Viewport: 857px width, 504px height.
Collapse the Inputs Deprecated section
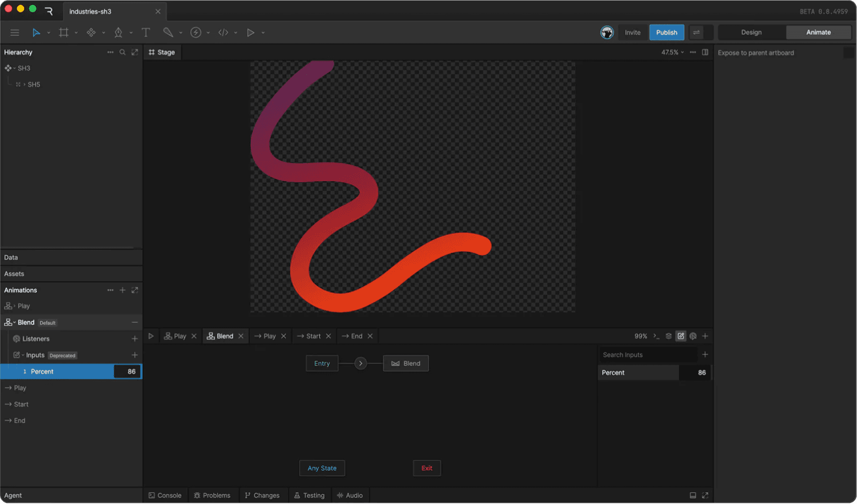pyautogui.click(x=23, y=355)
